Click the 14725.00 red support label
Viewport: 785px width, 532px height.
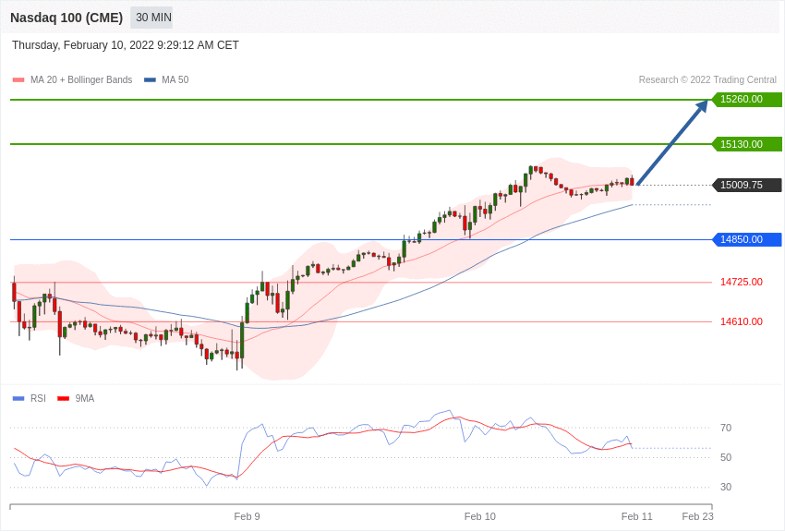[742, 283]
